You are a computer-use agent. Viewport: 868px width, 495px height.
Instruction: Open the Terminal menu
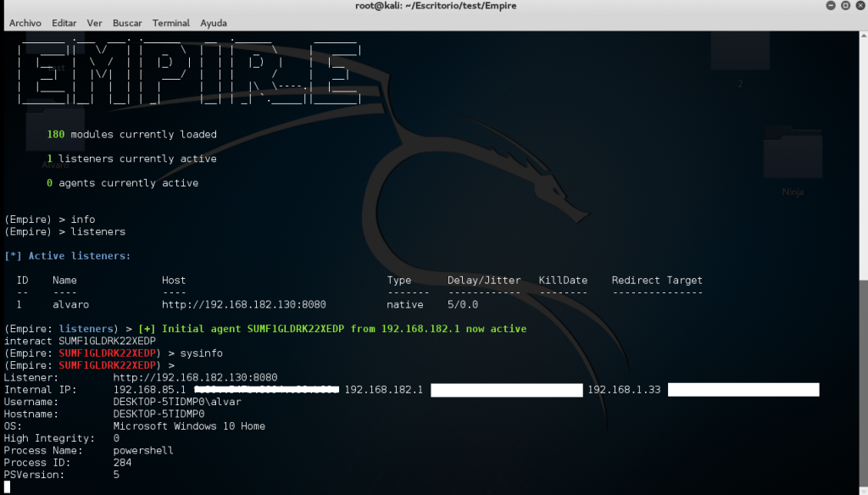[x=171, y=23]
